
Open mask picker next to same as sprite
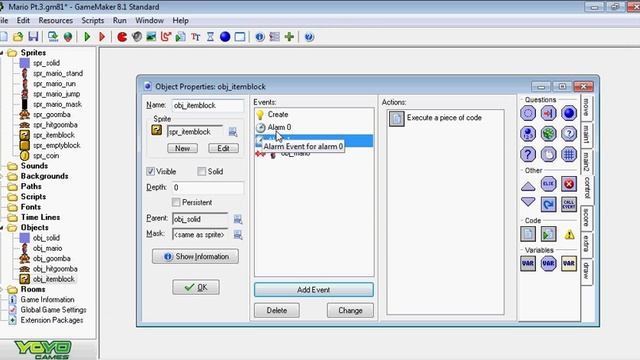click(x=238, y=235)
